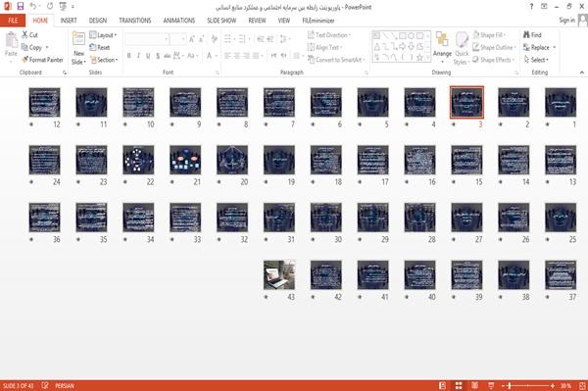The width and height of the screenshot is (588, 391).
Task: Select slide 43 thumbnail with laptop photo
Action: [279, 275]
